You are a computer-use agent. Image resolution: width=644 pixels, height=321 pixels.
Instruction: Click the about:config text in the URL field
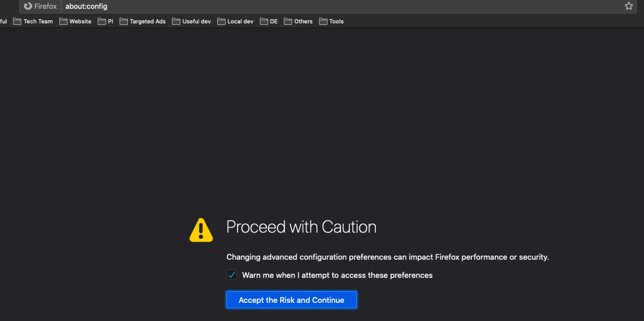86,6
